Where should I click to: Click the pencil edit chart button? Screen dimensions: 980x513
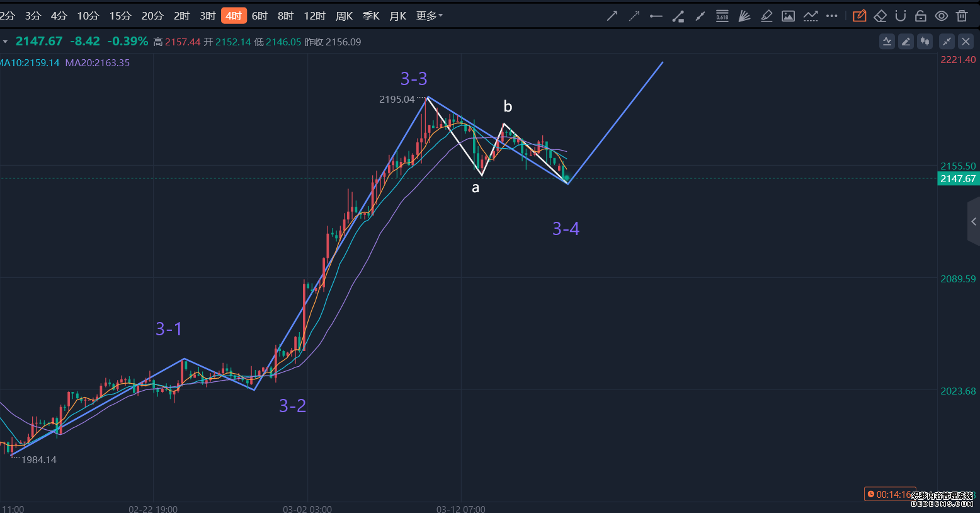click(x=906, y=42)
